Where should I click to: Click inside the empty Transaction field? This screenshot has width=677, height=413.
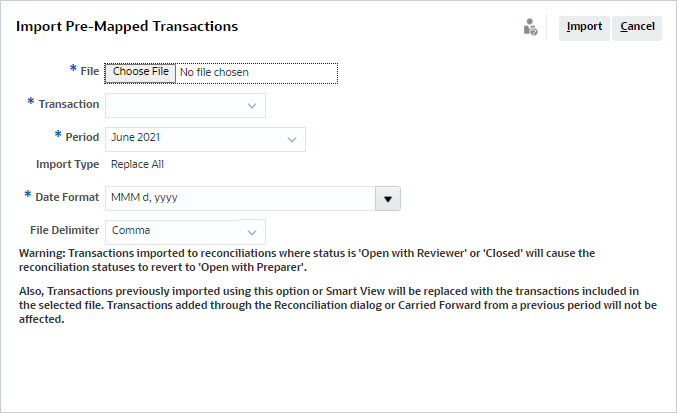point(170,105)
